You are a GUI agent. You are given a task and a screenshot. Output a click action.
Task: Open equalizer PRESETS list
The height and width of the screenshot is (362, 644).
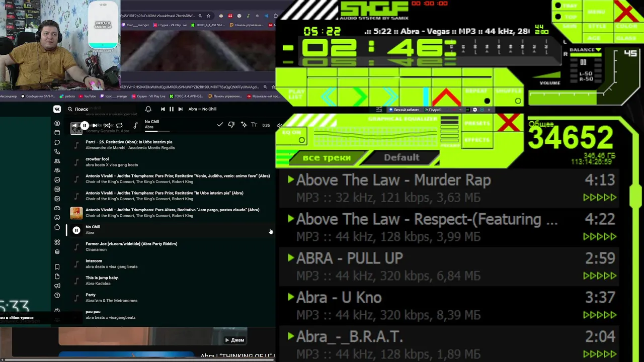pos(477,123)
